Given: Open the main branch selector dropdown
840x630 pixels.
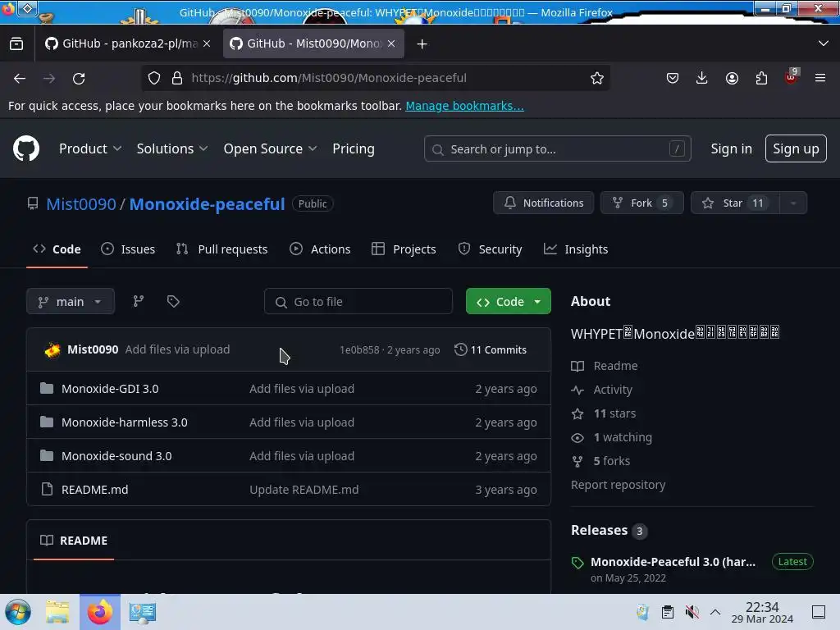Looking at the screenshot, I should [x=71, y=302].
